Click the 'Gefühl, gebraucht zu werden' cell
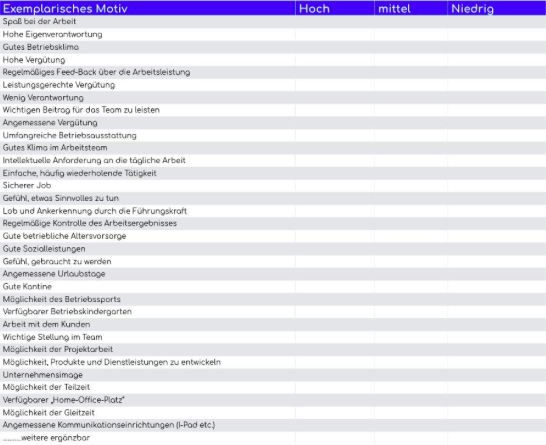Screen dimensions: 546x445 (148, 261)
